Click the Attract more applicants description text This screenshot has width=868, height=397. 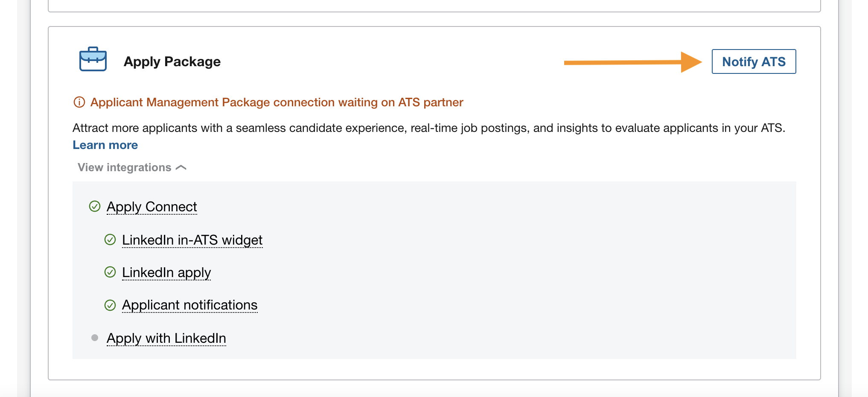(x=429, y=128)
